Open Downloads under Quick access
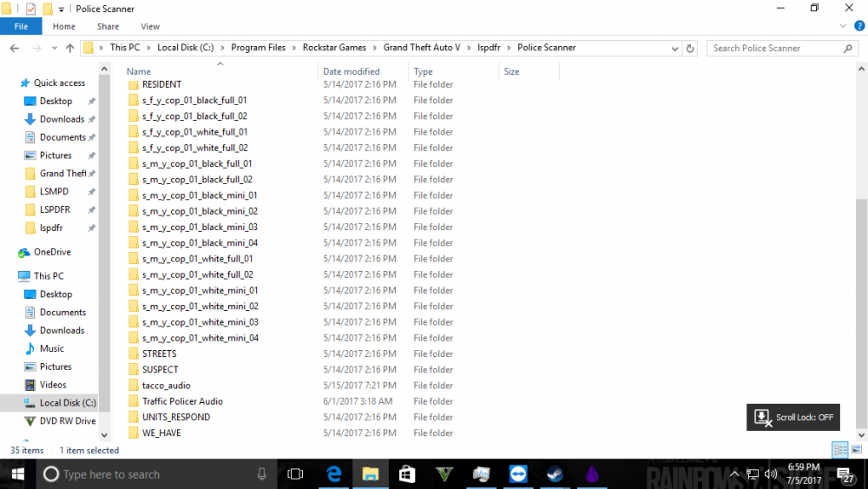The height and width of the screenshot is (489, 868). [62, 120]
